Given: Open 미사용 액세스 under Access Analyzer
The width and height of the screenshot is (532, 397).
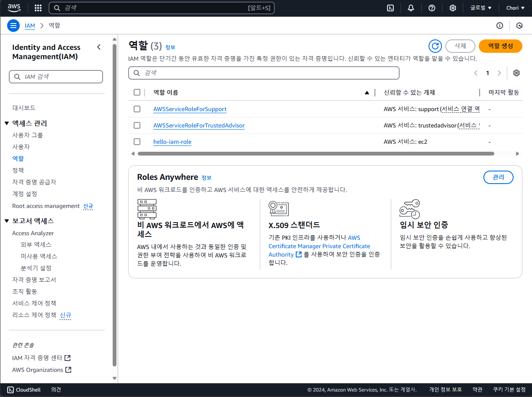Looking at the screenshot, I should point(39,256).
